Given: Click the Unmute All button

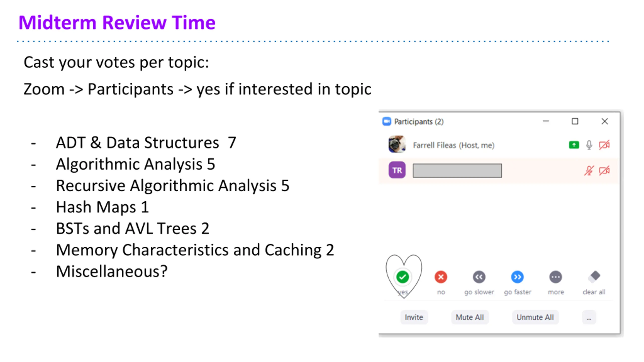Looking at the screenshot, I should [535, 318].
